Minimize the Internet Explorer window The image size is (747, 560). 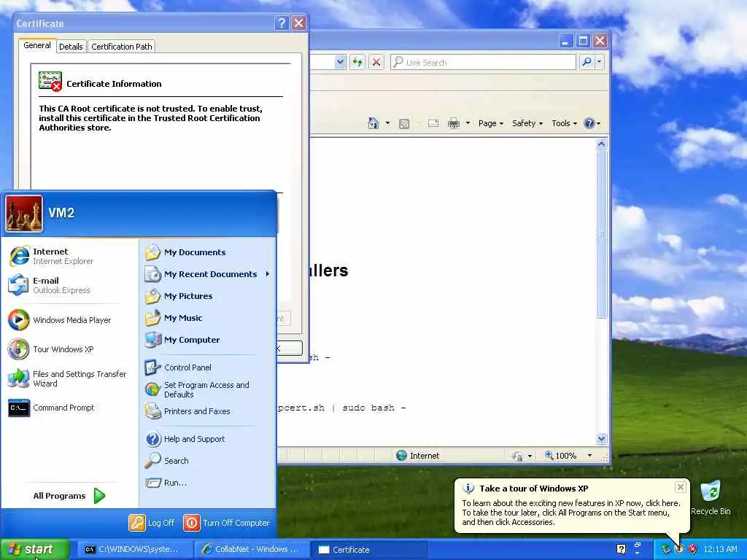[565, 41]
